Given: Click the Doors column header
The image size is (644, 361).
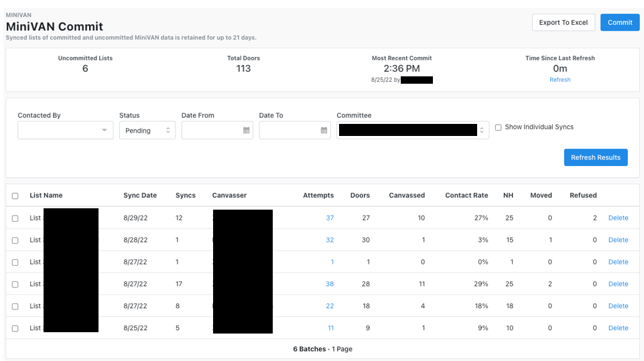Looking at the screenshot, I should (x=360, y=196).
